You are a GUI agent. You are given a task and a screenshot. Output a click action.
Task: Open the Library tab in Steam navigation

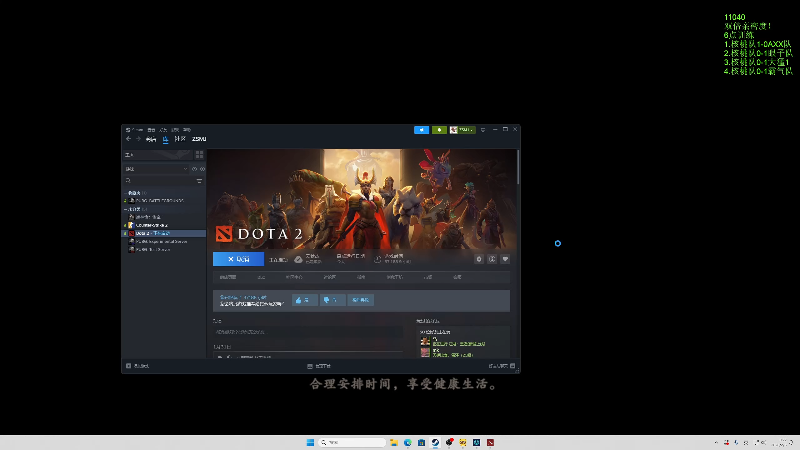point(165,139)
